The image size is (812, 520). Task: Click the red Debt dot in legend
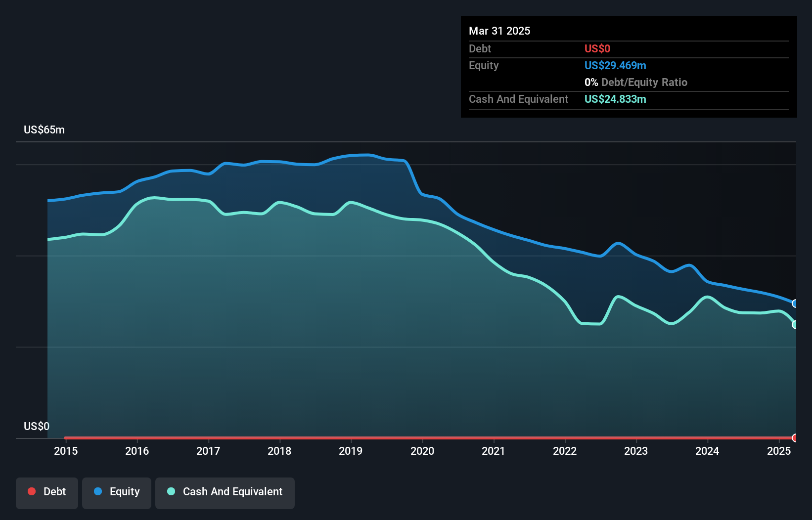[32, 491]
